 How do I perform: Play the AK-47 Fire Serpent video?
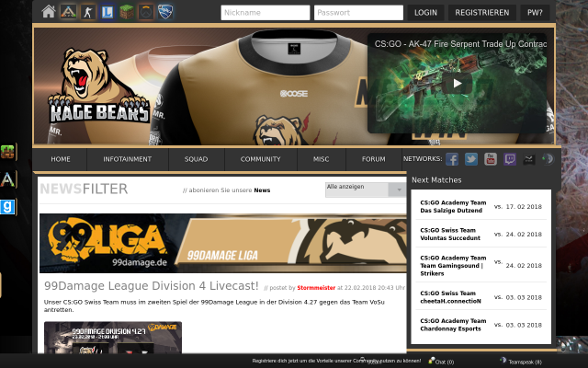click(x=458, y=83)
